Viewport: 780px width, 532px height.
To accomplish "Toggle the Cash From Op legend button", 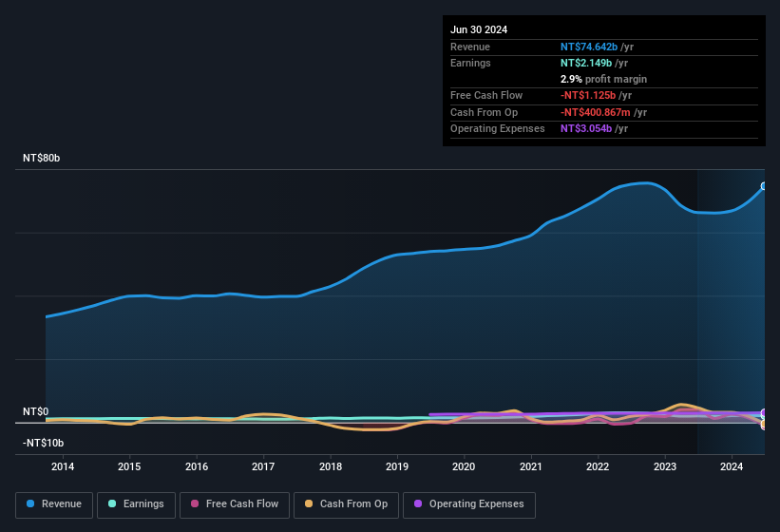I will tap(346, 504).
